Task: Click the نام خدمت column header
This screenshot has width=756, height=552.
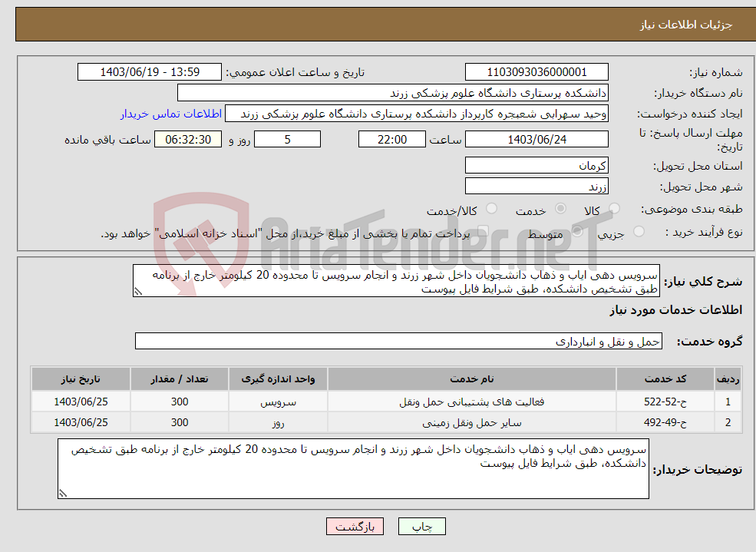Action: (471, 379)
